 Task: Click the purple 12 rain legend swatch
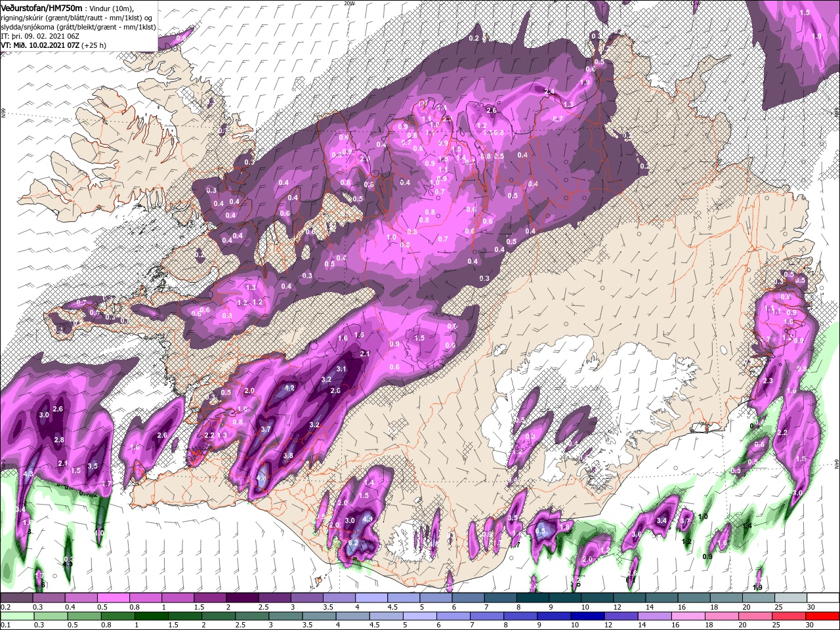tap(620, 616)
